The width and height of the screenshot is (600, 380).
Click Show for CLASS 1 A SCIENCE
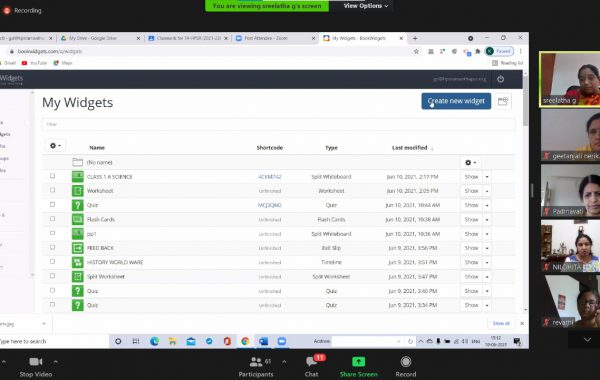coord(471,177)
